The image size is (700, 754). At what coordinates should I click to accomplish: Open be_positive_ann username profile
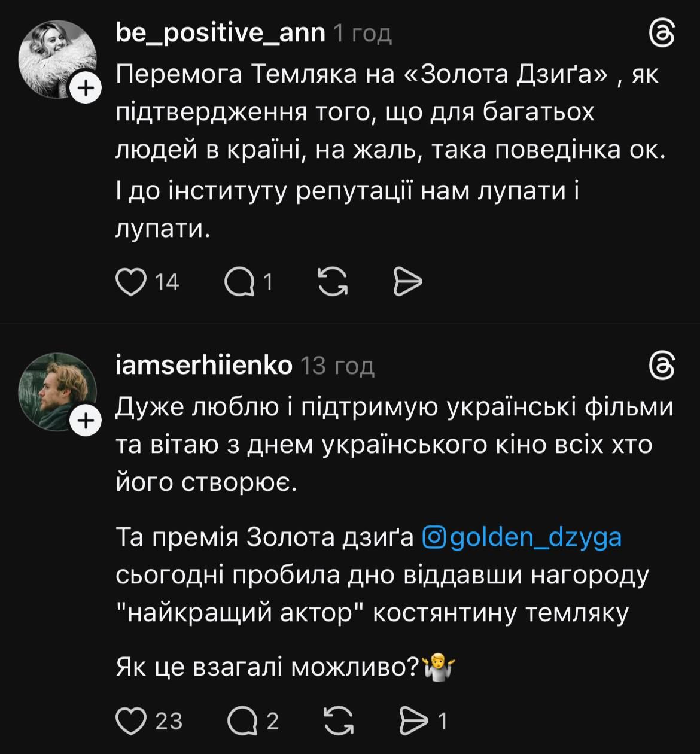point(220,34)
